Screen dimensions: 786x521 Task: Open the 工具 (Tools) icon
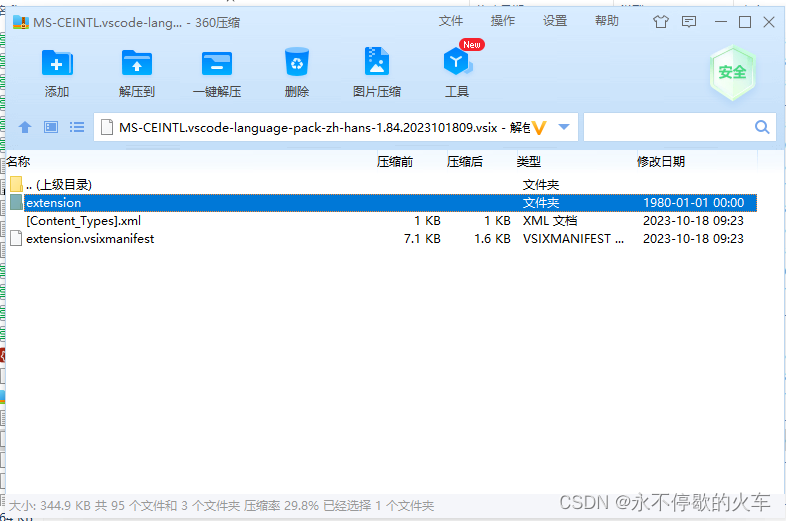[457, 62]
